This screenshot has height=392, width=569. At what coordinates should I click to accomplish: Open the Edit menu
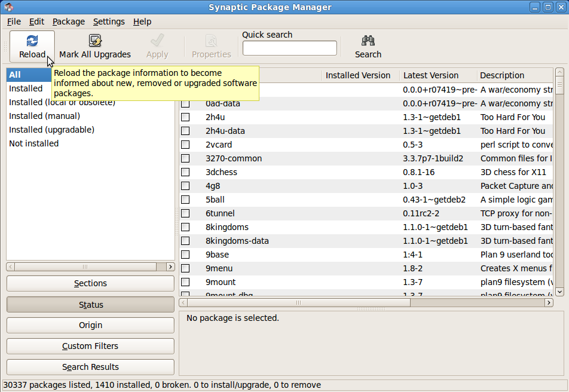click(x=36, y=22)
